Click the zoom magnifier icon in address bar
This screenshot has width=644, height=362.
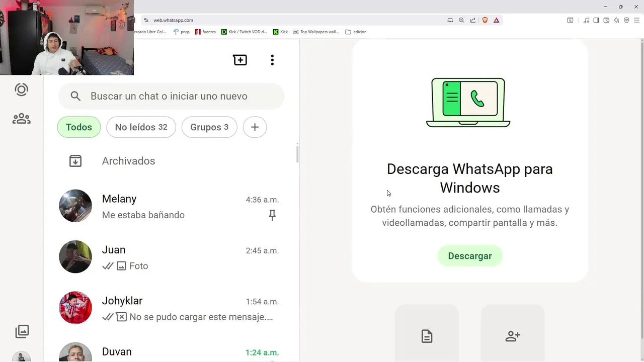461,20
